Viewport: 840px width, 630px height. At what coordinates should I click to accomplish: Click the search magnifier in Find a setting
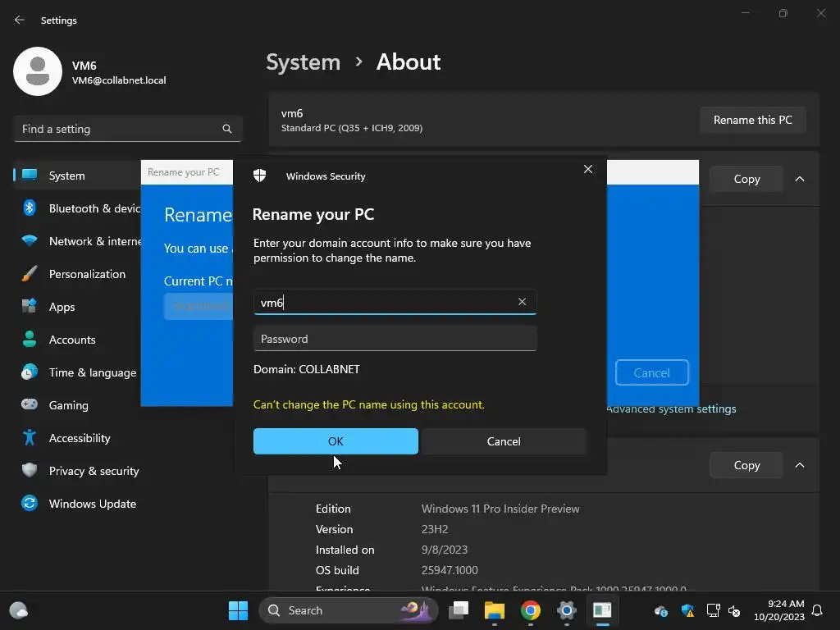click(227, 129)
